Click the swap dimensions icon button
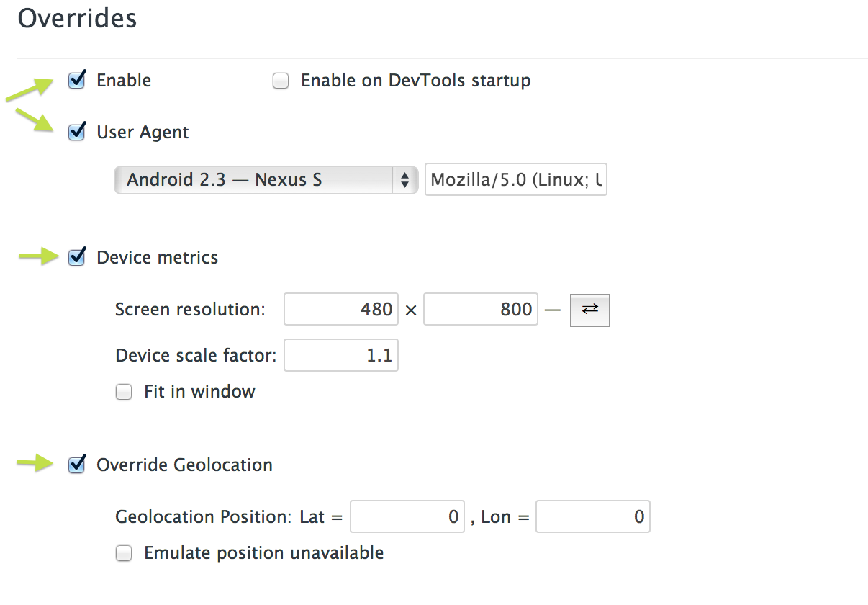Viewport: 868px width, 605px height. click(x=590, y=310)
